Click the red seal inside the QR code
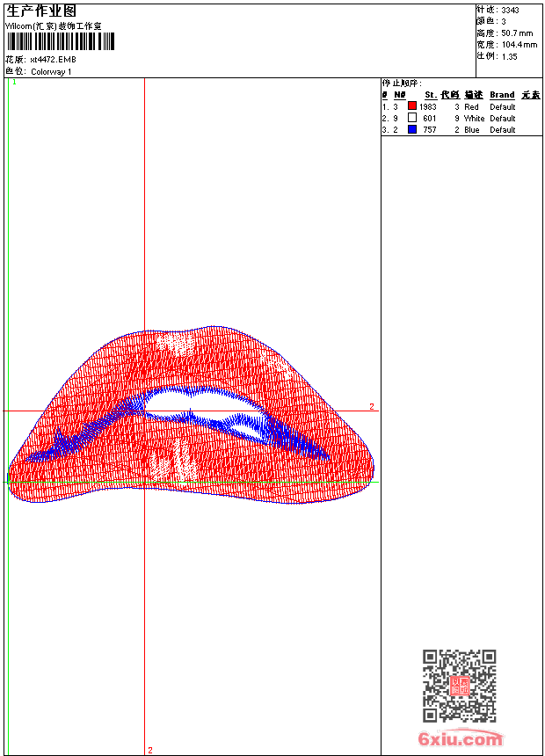The width and height of the screenshot is (545, 756). (460, 687)
